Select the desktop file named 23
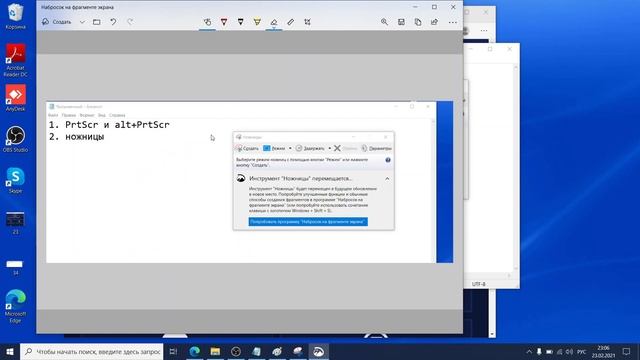 click(16, 223)
